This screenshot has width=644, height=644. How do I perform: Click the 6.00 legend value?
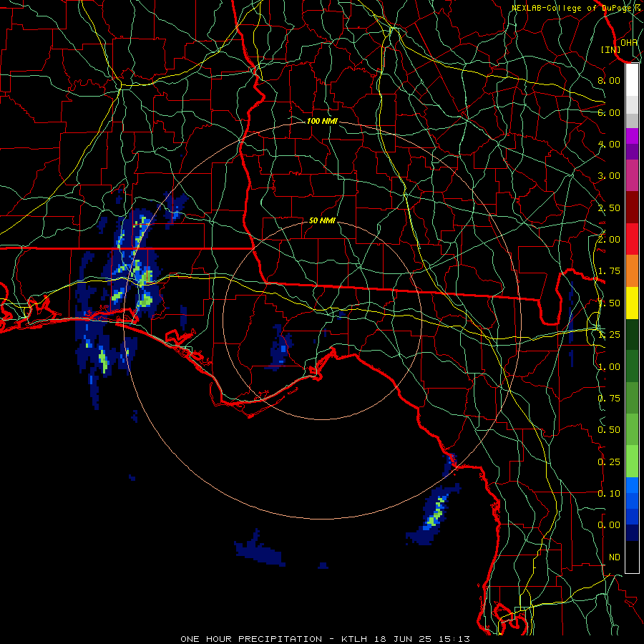[x=609, y=112]
